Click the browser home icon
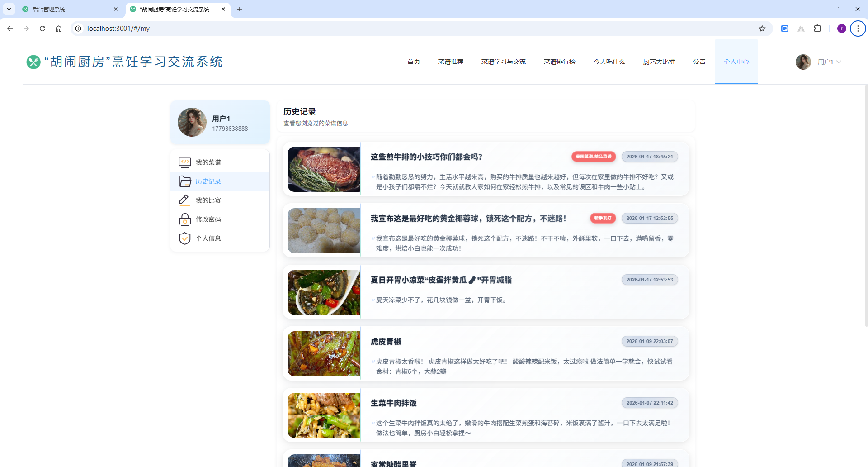This screenshot has height=467, width=868. (x=59, y=29)
